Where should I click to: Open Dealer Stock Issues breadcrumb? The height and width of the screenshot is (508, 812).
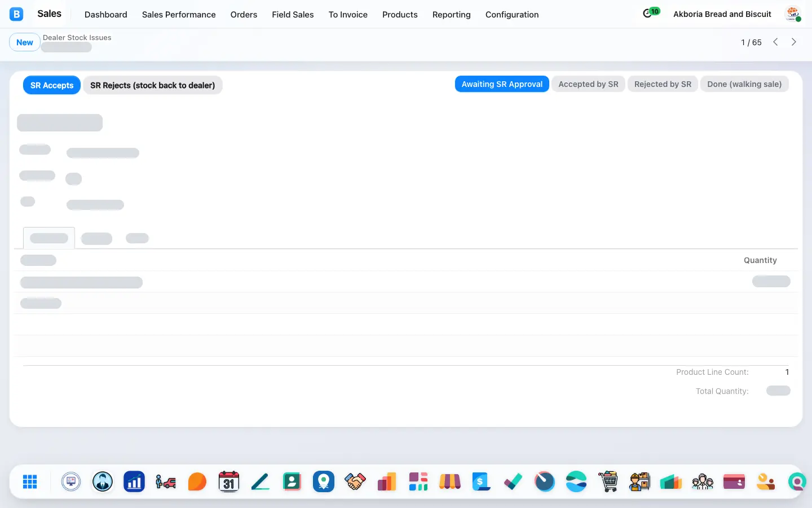[x=77, y=37]
